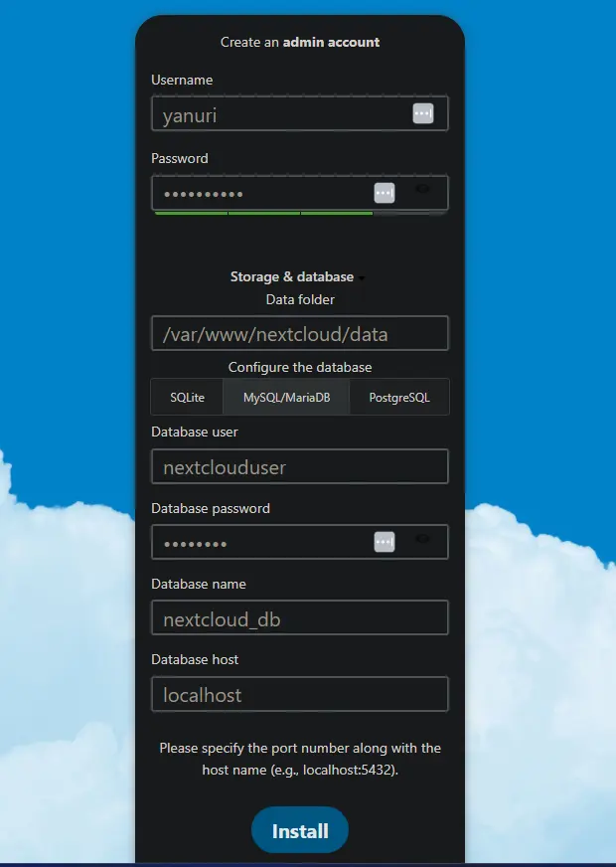
Task: Click the Database host field localhost
Action: click(x=300, y=694)
